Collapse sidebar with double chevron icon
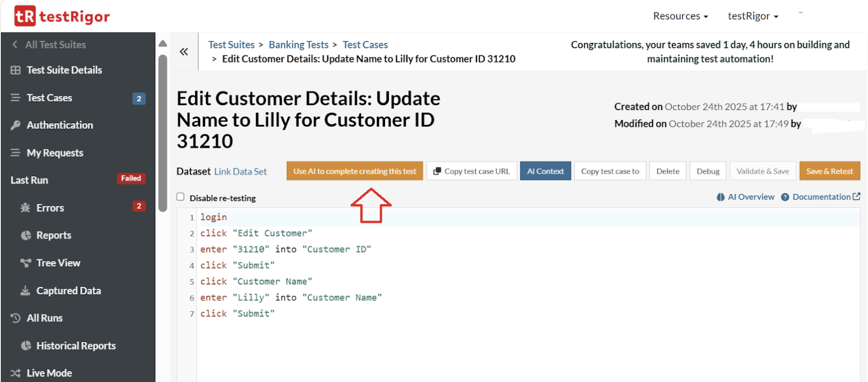The image size is (868, 382). pyautogui.click(x=184, y=52)
